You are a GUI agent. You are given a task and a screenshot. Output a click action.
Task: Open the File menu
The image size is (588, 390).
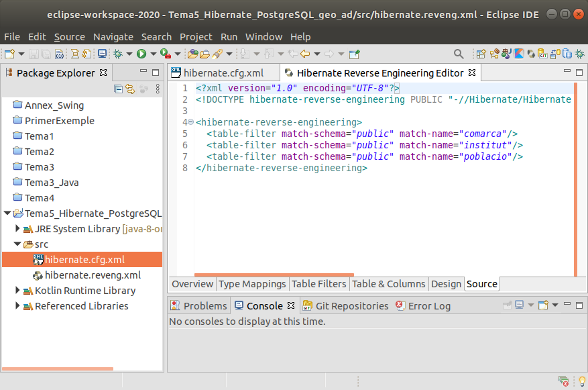coord(12,37)
